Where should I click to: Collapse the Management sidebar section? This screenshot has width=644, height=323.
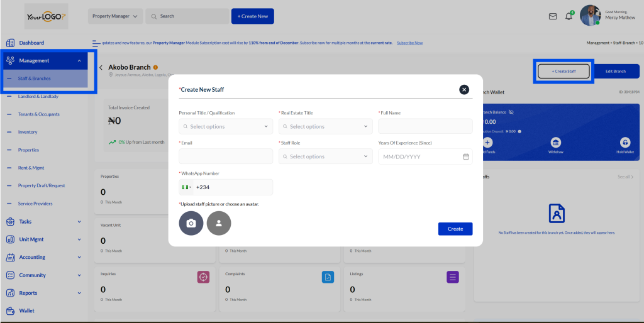point(79,61)
